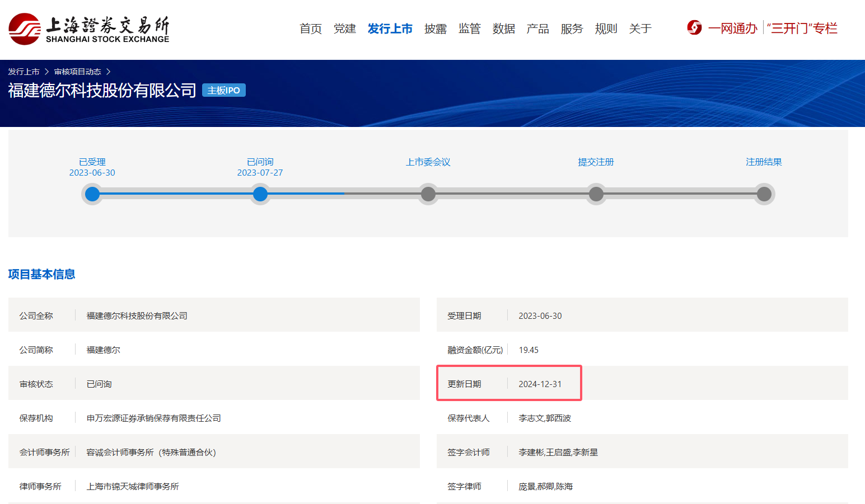
Task: Click the Shanghai Stock Exchange logo
Action: pos(89,29)
